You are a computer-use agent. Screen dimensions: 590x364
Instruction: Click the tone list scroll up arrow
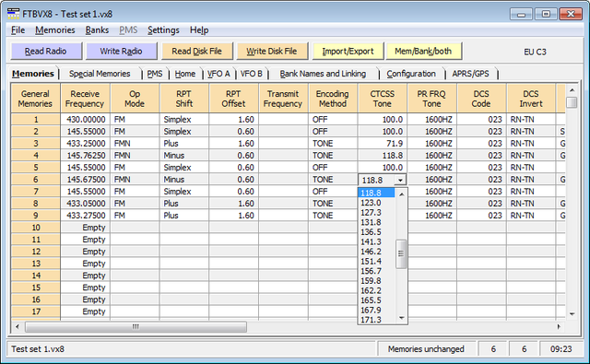402,194
